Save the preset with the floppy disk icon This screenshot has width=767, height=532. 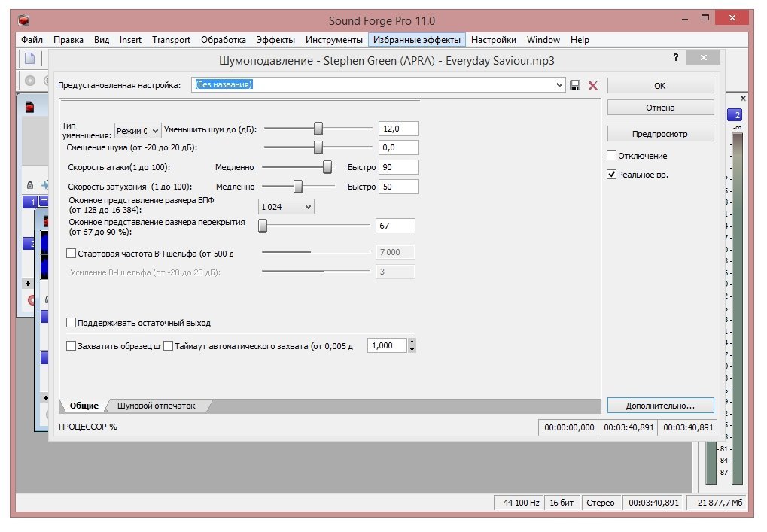[575, 85]
